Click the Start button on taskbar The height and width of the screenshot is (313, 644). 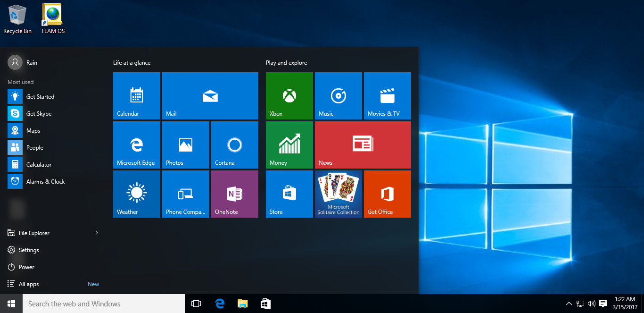click(11, 304)
